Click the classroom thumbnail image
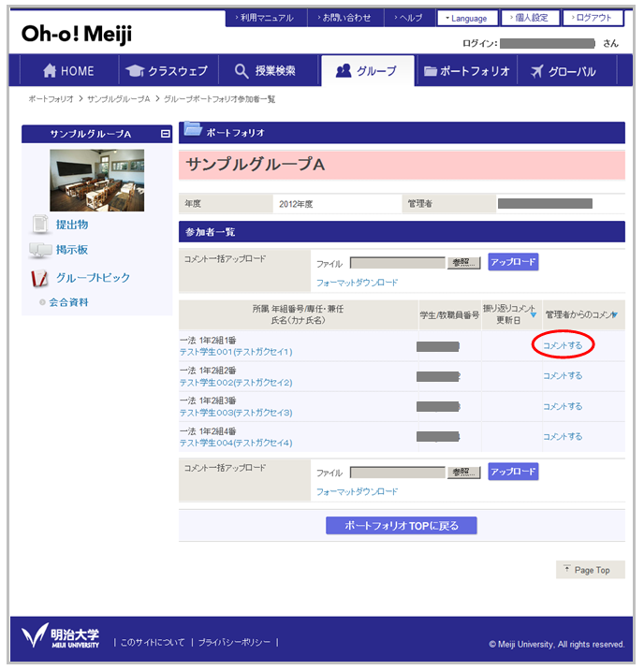Viewport: 644px width, 670px height. (97, 180)
